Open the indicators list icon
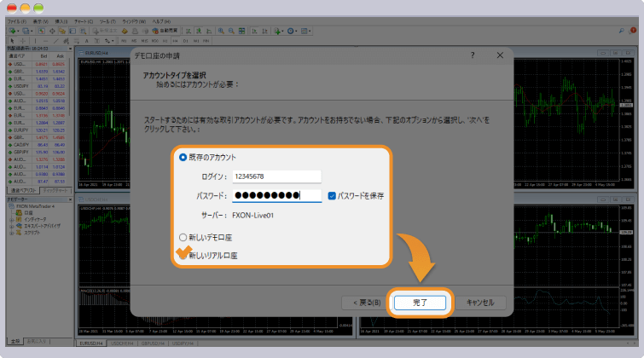The width and height of the screenshot is (644, 358). click(x=278, y=31)
